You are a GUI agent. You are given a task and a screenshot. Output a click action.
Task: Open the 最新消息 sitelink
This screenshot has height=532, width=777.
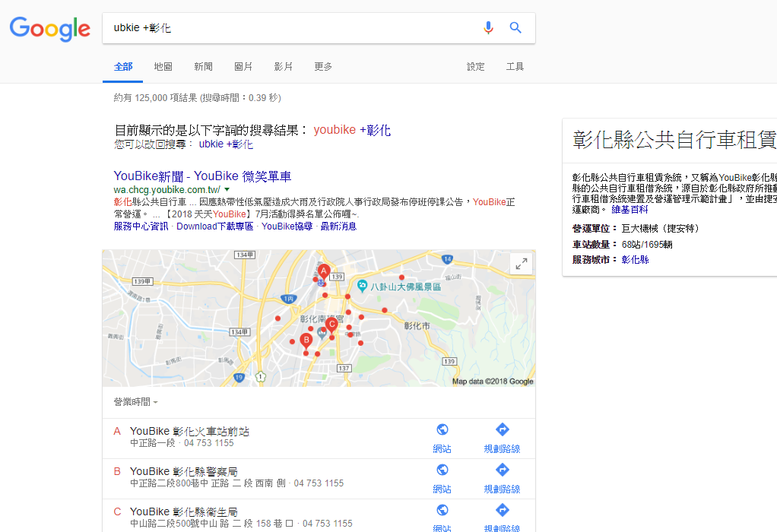(338, 226)
